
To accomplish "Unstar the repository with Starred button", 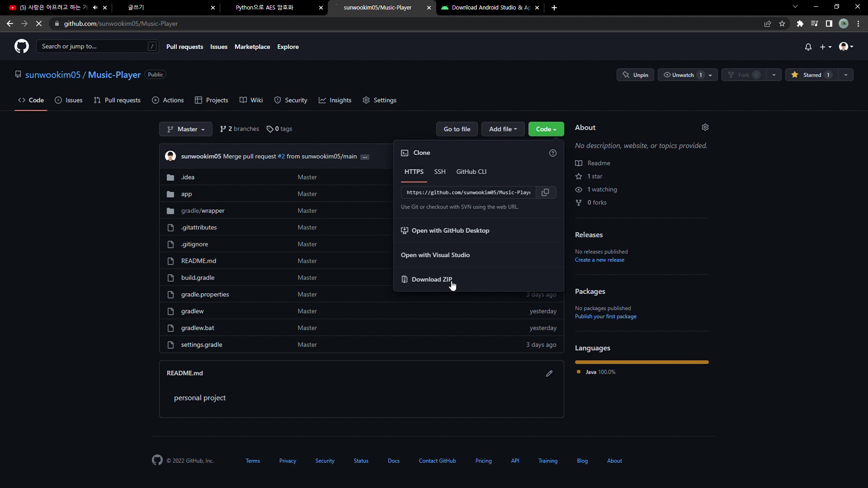I will point(811,75).
